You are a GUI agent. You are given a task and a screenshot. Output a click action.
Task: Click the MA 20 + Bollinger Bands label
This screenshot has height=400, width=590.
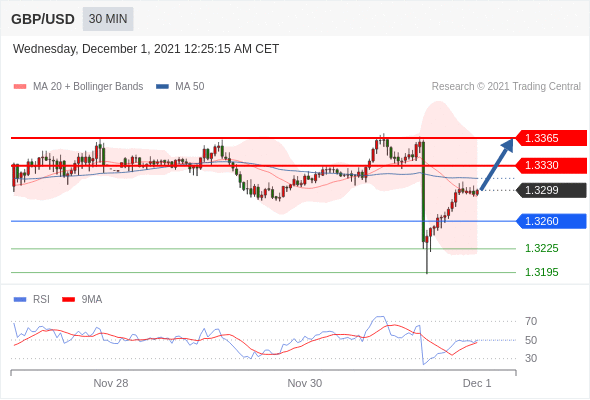(x=88, y=87)
